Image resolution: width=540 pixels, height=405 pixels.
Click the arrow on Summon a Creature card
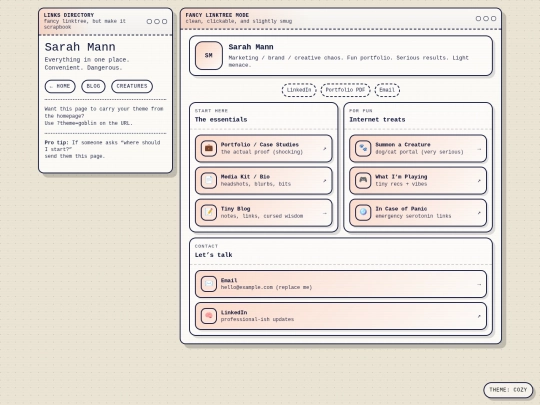[x=479, y=149]
